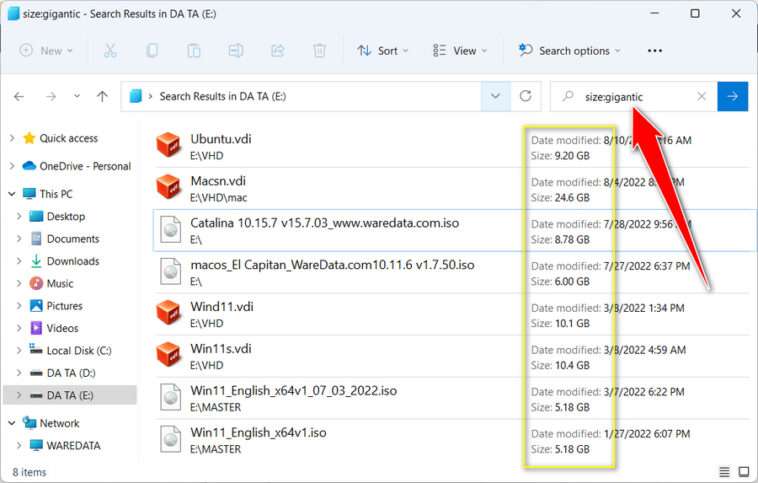758x483 pixels.
Task: Click the Paste clipboard icon
Action: [194, 50]
